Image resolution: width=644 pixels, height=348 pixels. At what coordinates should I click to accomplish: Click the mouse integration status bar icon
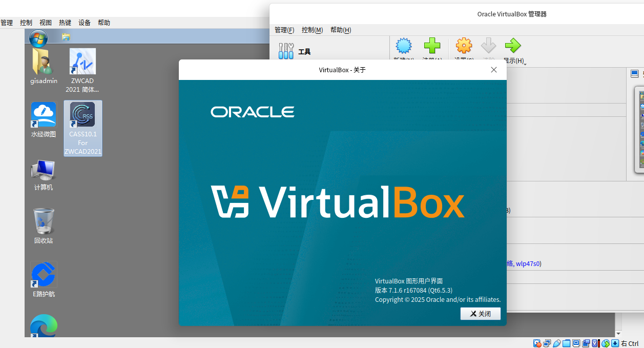tap(606, 343)
